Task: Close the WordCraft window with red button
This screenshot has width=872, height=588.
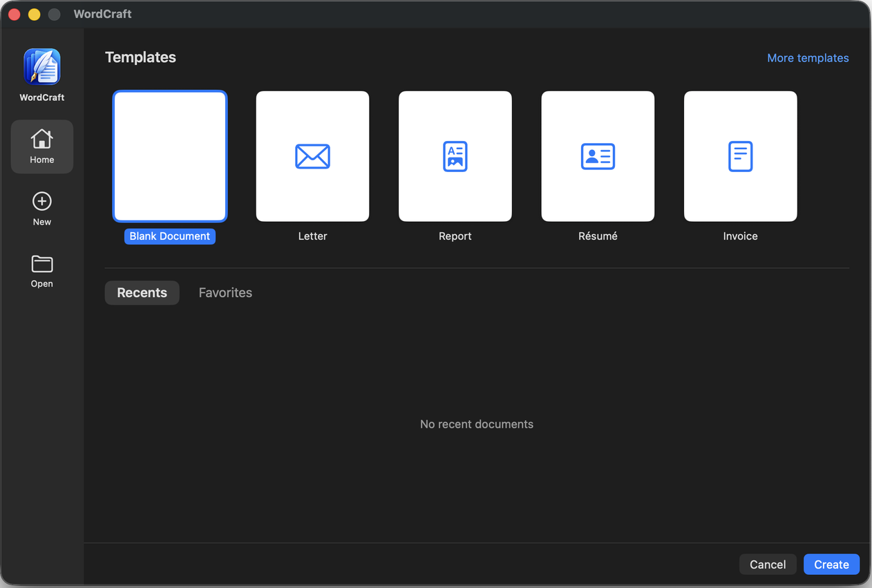Action: pos(15,14)
